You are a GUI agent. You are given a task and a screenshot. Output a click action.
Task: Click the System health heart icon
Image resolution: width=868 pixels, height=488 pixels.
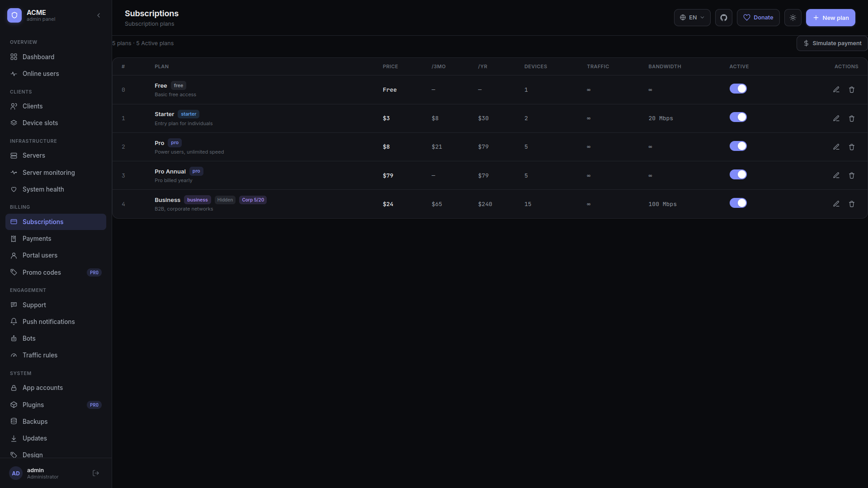[x=14, y=189]
